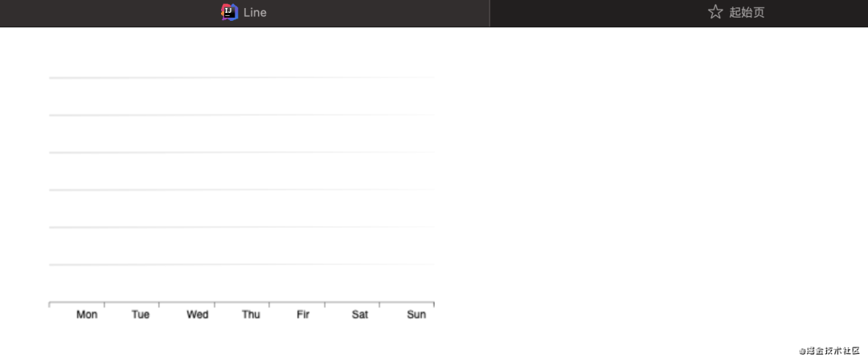
Task: Click the lowest gridline above the x-axis
Action: [241, 264]
